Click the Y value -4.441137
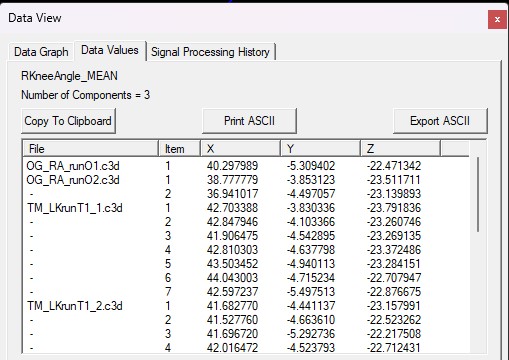509x360 pixels. 311,306
